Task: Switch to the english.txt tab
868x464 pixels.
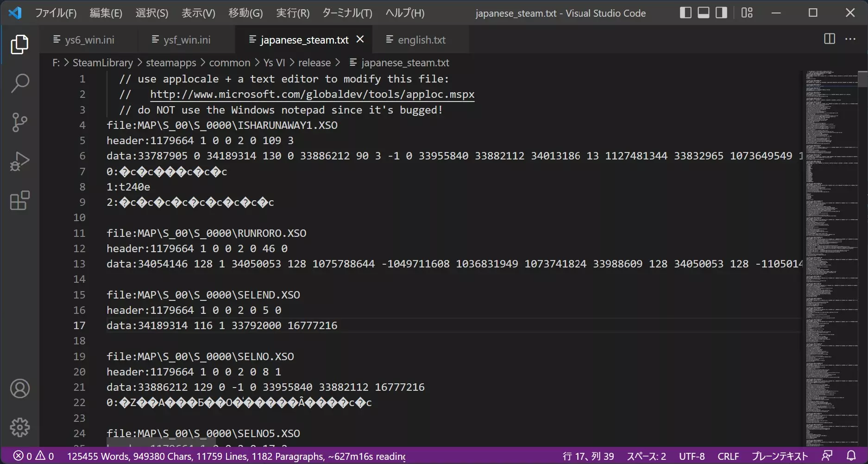Action: coord(421,40)
